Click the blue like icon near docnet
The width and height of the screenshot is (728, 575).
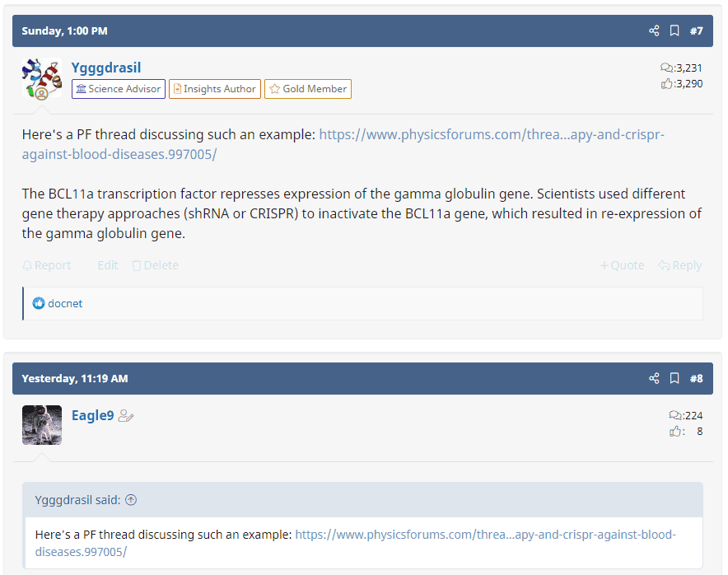tap(39, 303)
